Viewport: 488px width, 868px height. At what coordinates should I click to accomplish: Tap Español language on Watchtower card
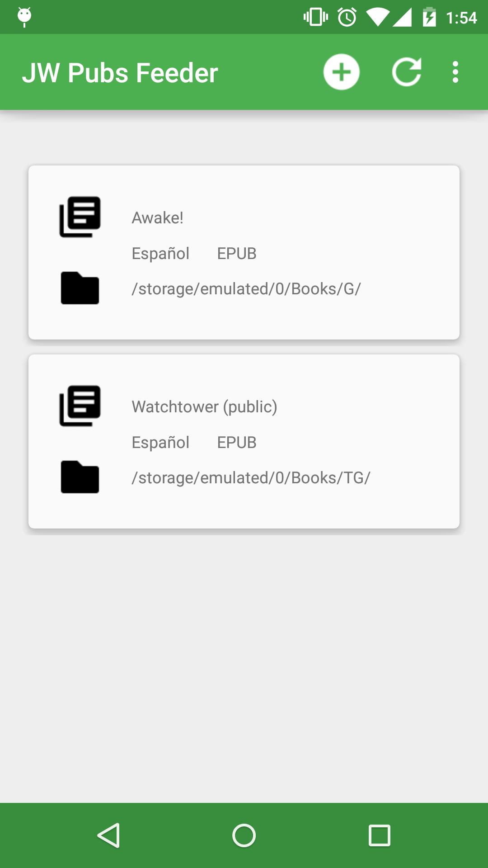[x=160, y=443]
